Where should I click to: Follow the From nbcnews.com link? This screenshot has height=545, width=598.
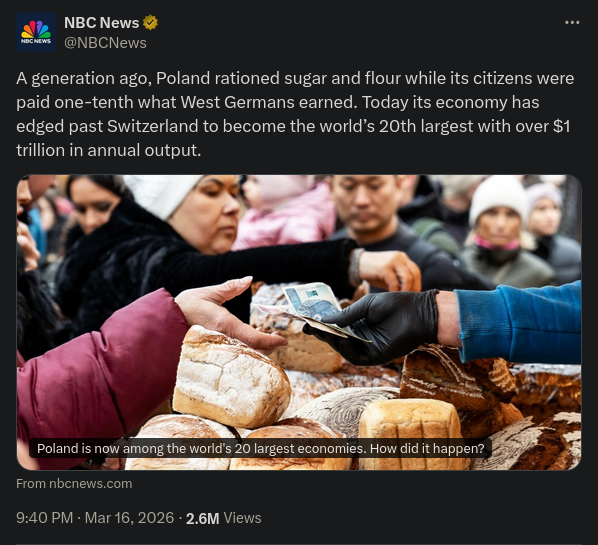[74, 484]
